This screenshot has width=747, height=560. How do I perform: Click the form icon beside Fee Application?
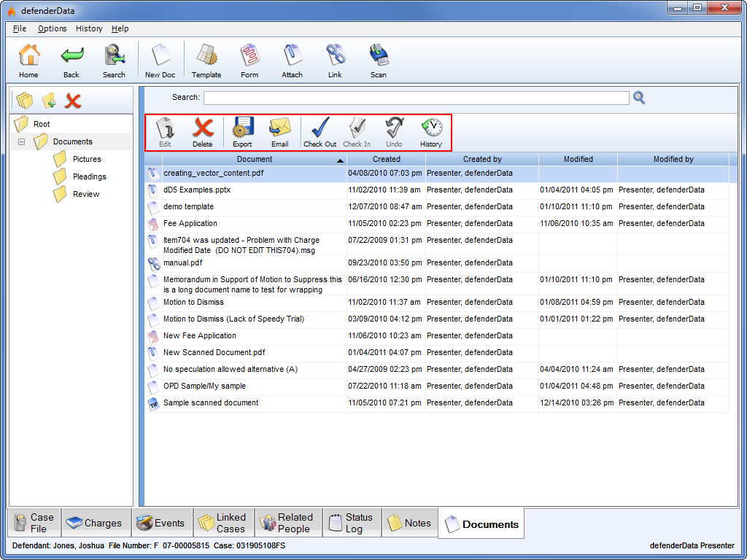153,224
